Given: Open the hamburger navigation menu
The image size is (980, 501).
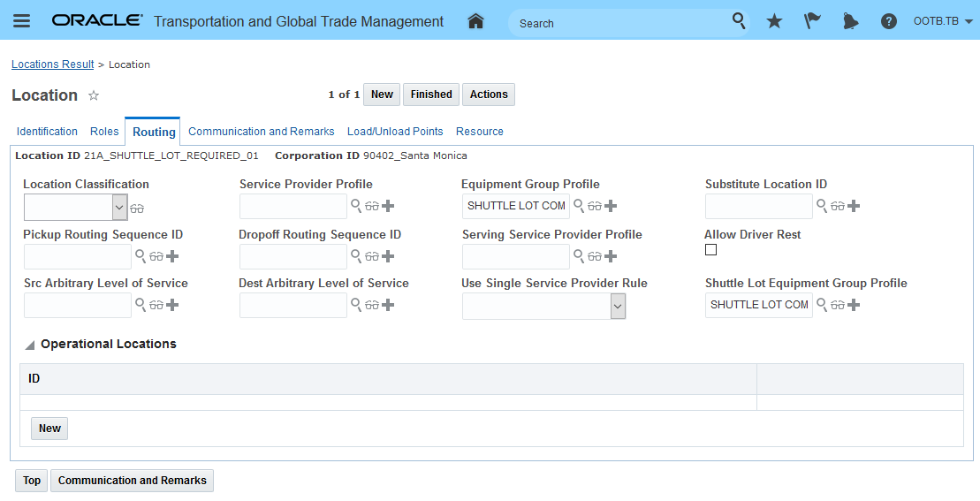Looking at the screenshot, I should coord(21,21).
